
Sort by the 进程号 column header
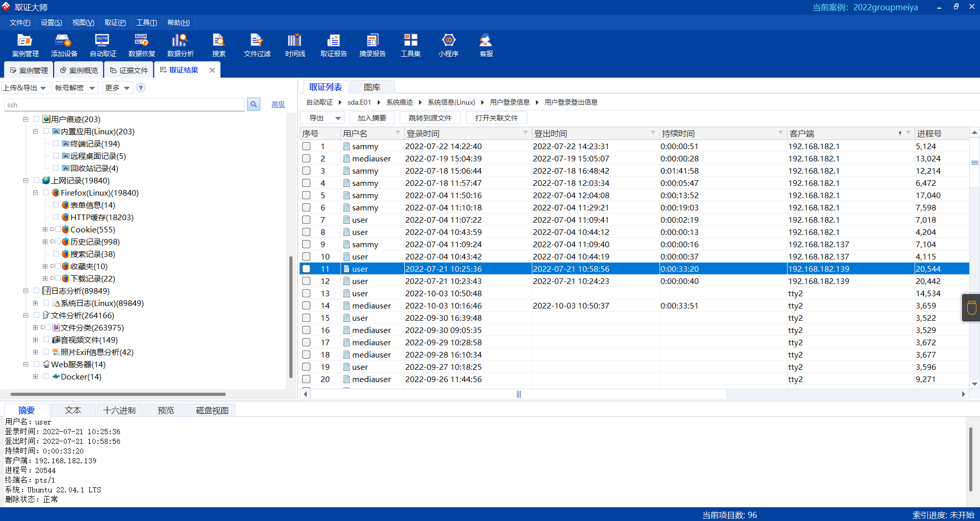941,133
